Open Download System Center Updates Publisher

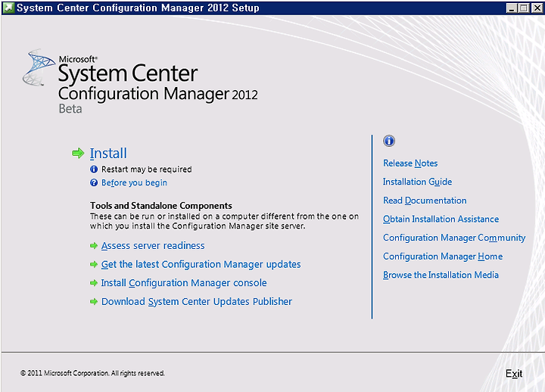coord(197,302)
